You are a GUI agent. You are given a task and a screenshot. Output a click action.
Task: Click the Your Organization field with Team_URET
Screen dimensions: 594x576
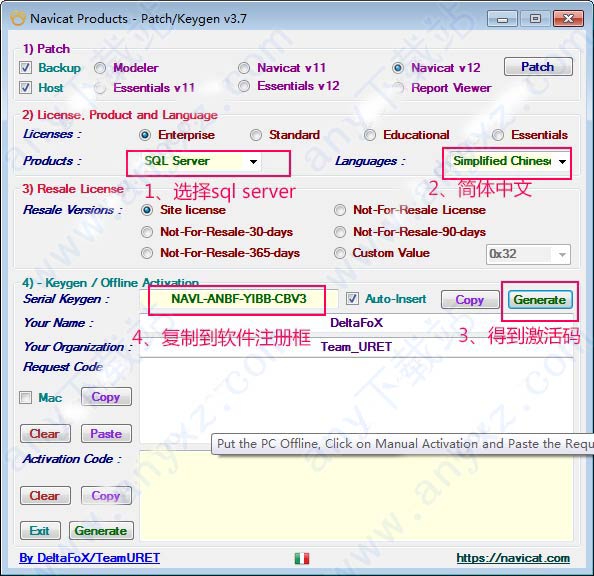click(x=356, y=347)
